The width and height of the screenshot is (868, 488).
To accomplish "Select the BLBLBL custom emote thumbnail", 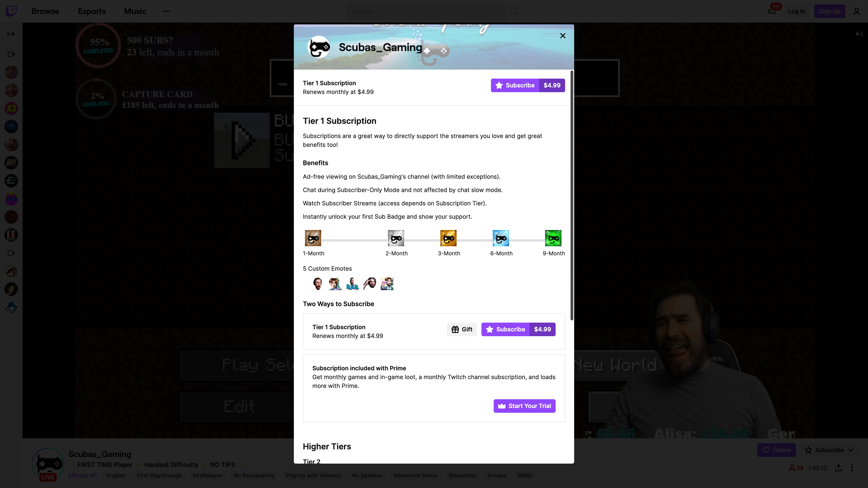I will pos(352,284).
